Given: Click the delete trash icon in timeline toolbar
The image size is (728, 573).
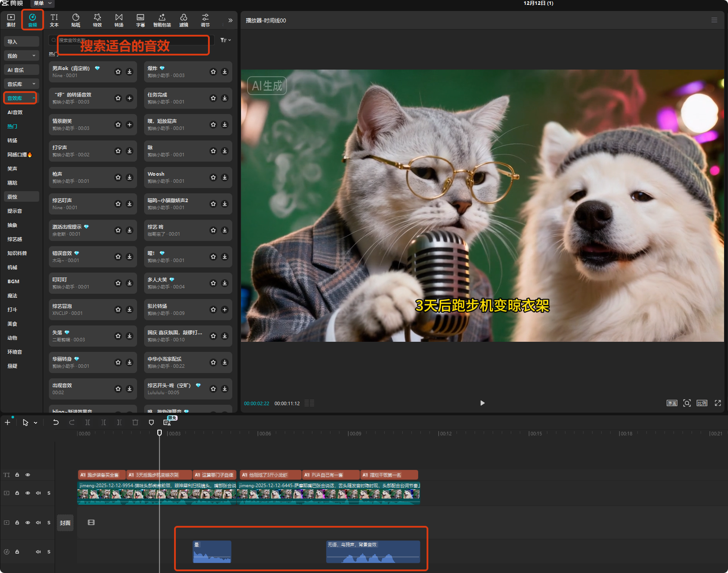Looking at the screenshot, I should (x=135, y=422).
